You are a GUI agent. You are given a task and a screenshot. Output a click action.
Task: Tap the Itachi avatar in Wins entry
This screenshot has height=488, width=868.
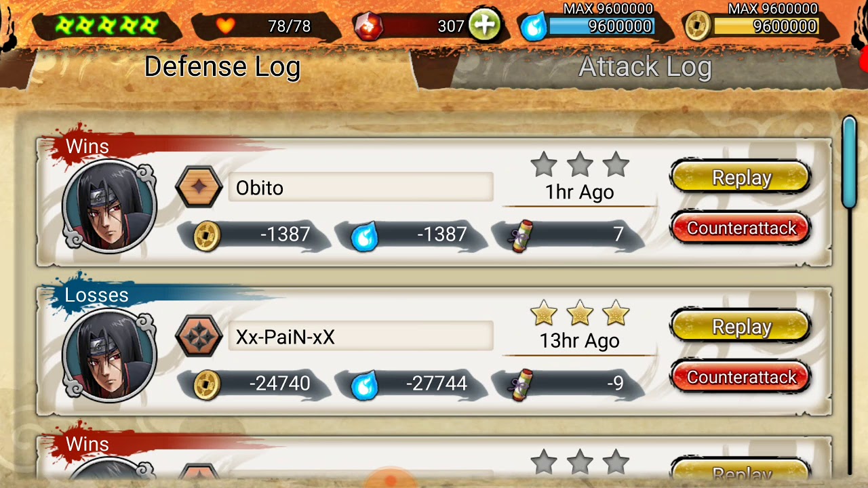108,206
